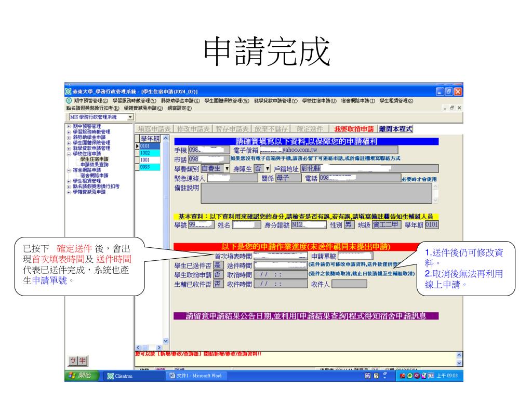This screenshot has height=399, width=532.
Task: Open the 視窗設定(P) menu
Action: (x=179, y=108)
